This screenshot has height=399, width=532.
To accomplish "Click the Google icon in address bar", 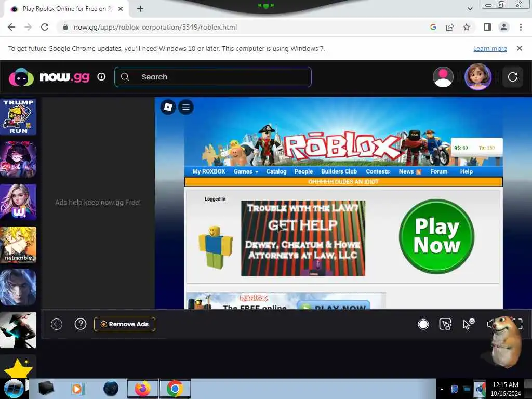I will [433, 27].
